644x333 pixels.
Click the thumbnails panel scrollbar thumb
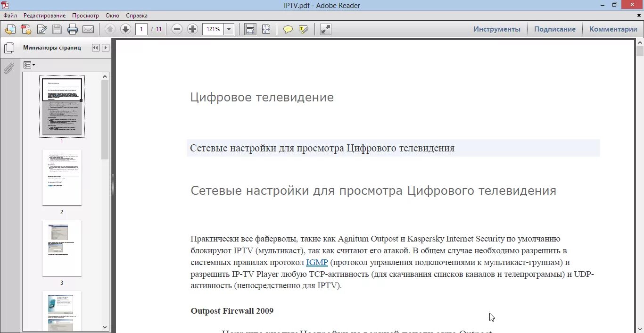pyautogui.click(x=105, y=120)
